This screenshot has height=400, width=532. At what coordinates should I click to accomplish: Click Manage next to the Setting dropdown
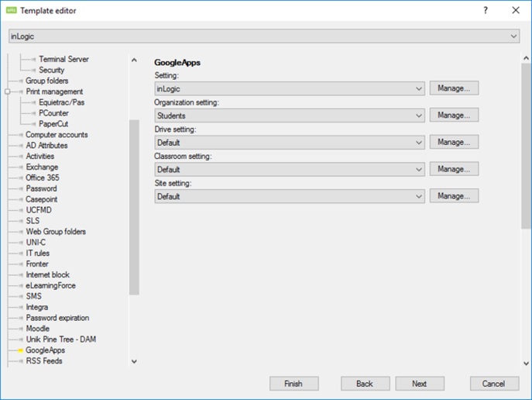(454, 88)
